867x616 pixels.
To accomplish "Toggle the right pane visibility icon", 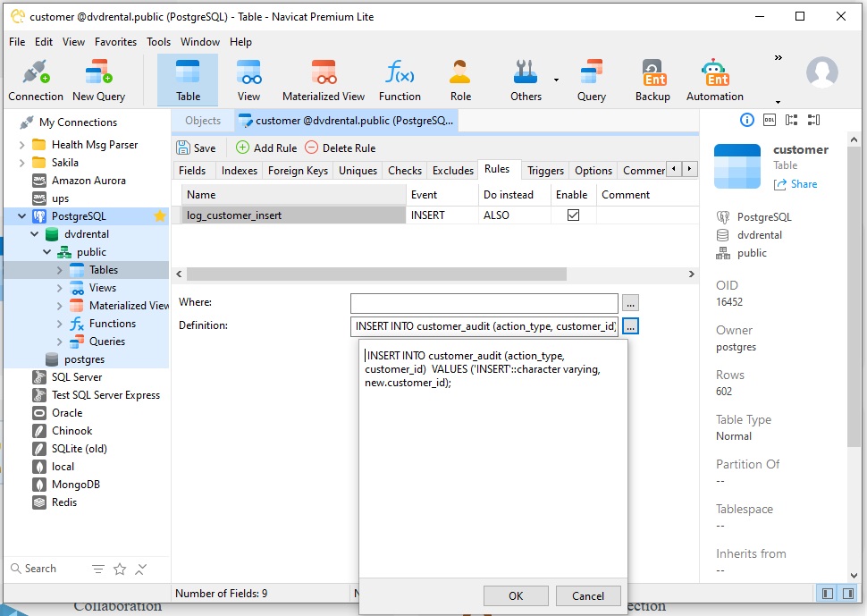I will [x=848, y=594].
